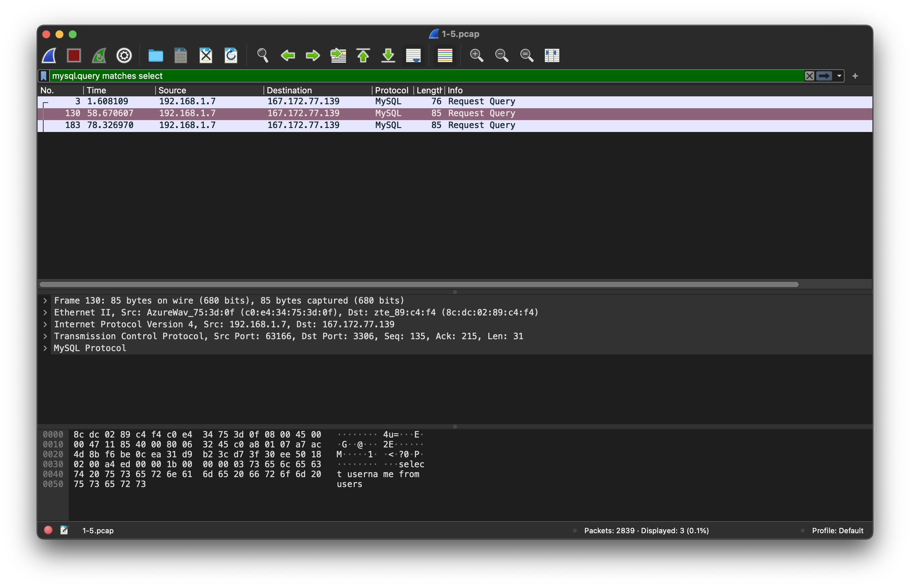Image resolution: width=910 pixels, height=588 pixels.
Task: Expand the Transmission Control Protocol details
Action: pyautogui.click(x=45, y=336)
